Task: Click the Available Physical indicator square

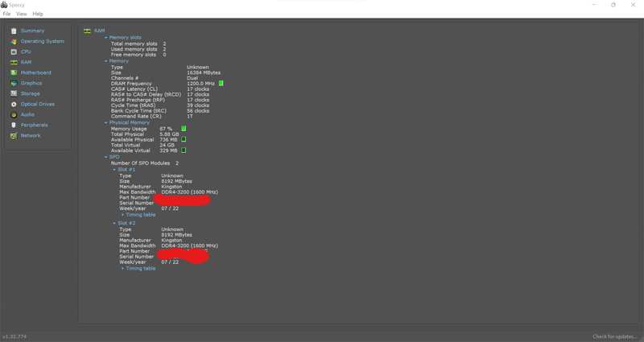Action: [x=184, y=139]
